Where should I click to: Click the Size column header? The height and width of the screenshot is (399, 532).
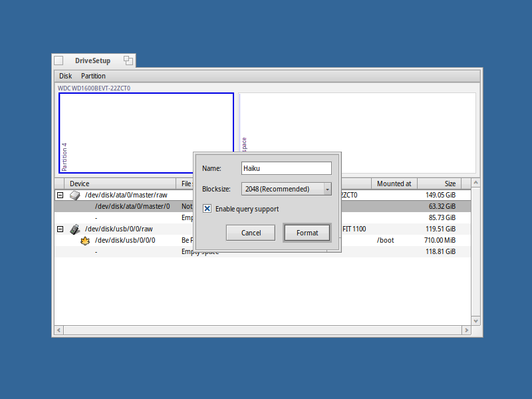(439, 184)
